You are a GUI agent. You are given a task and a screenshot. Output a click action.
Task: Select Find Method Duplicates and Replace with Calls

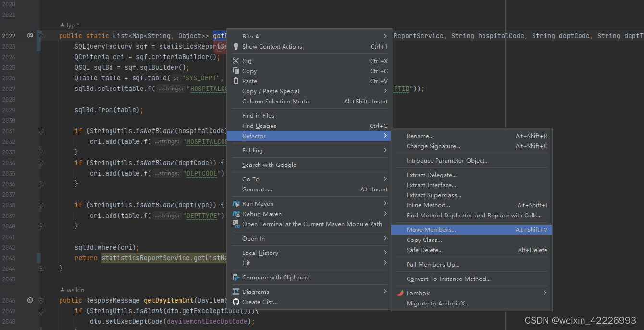coord(474,216)
